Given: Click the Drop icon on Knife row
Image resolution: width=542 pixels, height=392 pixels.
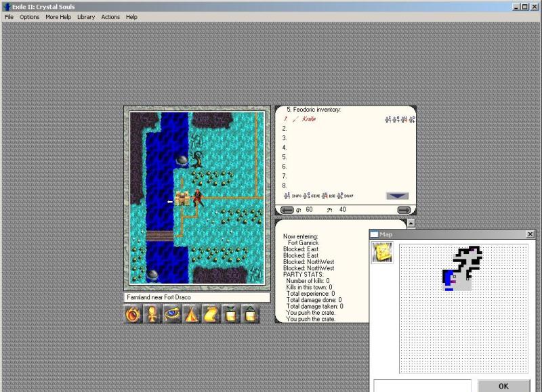Looking at the screenshot, I should coord(411,119).
